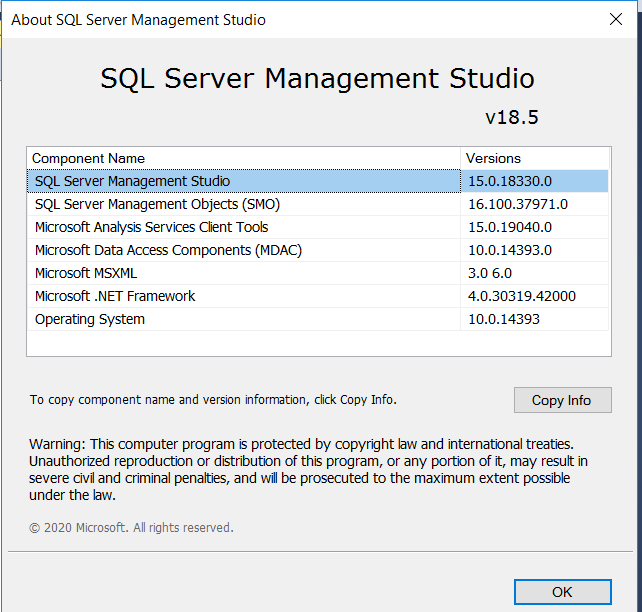Click the Versions column header
This screenshot has height=612, width=642.
tap(535, 158)
